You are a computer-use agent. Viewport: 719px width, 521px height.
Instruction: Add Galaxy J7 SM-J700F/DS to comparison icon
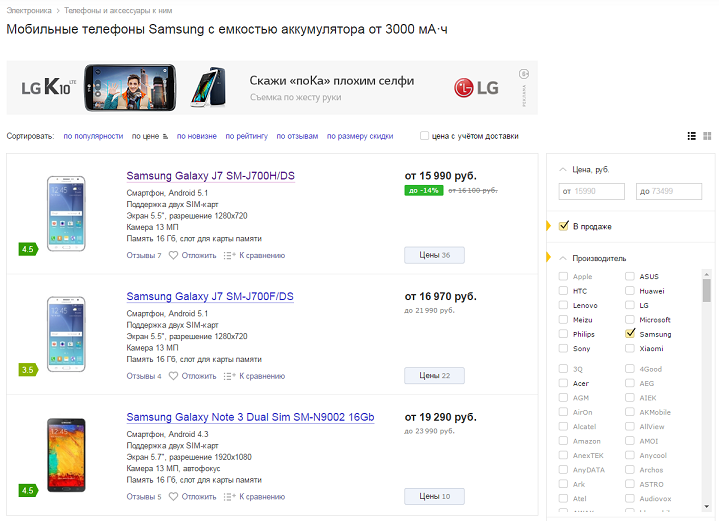(x=229, y=376)
